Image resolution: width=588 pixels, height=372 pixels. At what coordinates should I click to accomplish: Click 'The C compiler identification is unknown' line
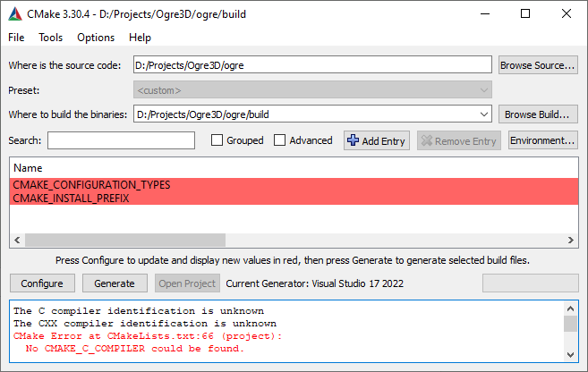[x=139, y=311]
